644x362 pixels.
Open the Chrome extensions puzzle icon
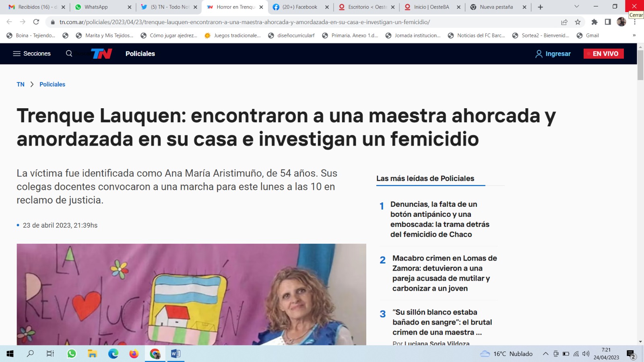(x=594, y=22)
